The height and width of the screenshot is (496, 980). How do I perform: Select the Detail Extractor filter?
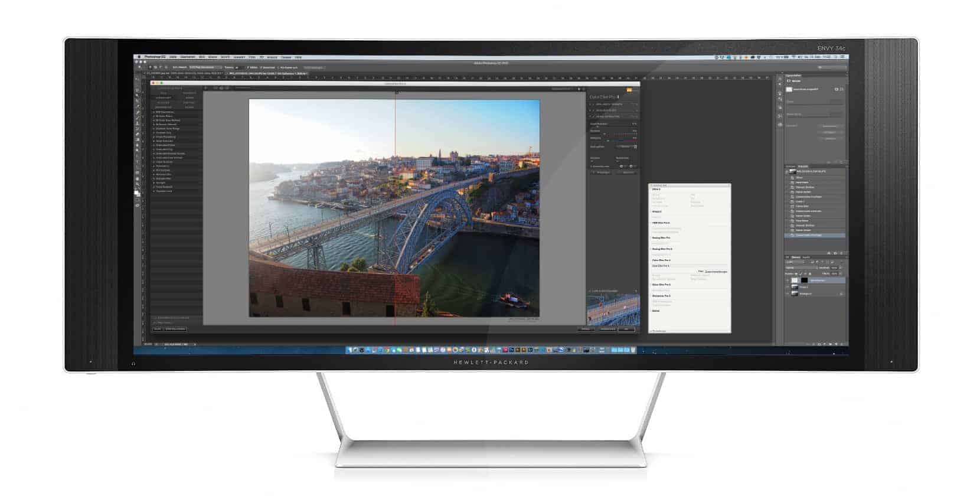(164, 141)
